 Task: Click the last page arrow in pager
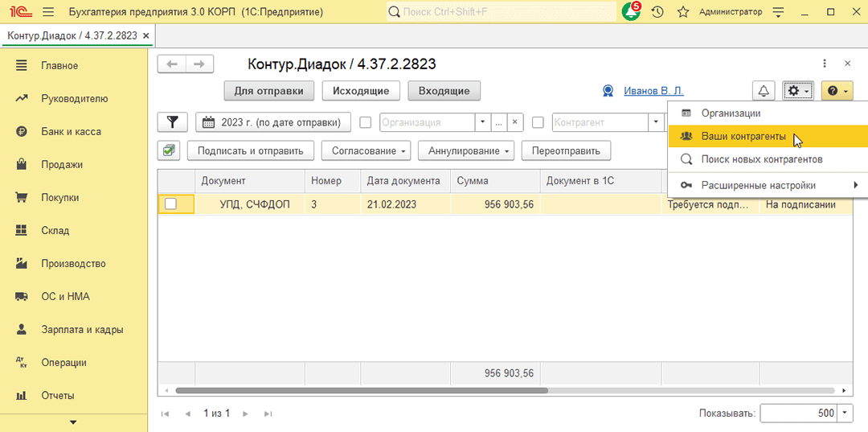coord(268,413)
